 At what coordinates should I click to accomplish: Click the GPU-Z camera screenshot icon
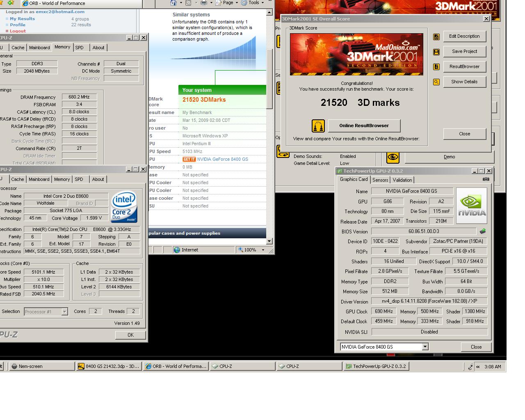coord(486,179)
